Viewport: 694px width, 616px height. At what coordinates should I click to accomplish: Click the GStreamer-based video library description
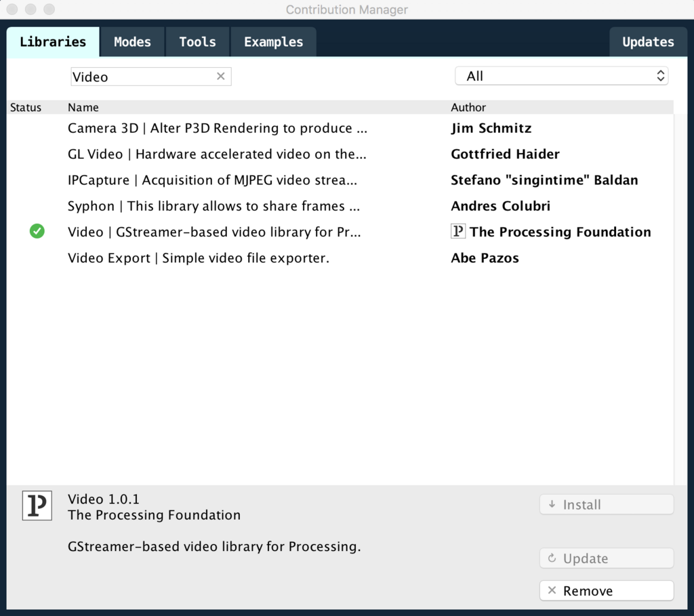[214, 546]
